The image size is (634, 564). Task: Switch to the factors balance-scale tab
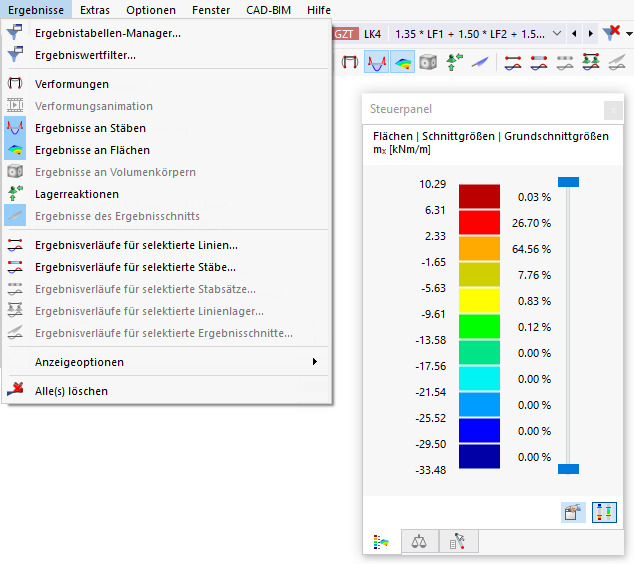pos(419,541)
